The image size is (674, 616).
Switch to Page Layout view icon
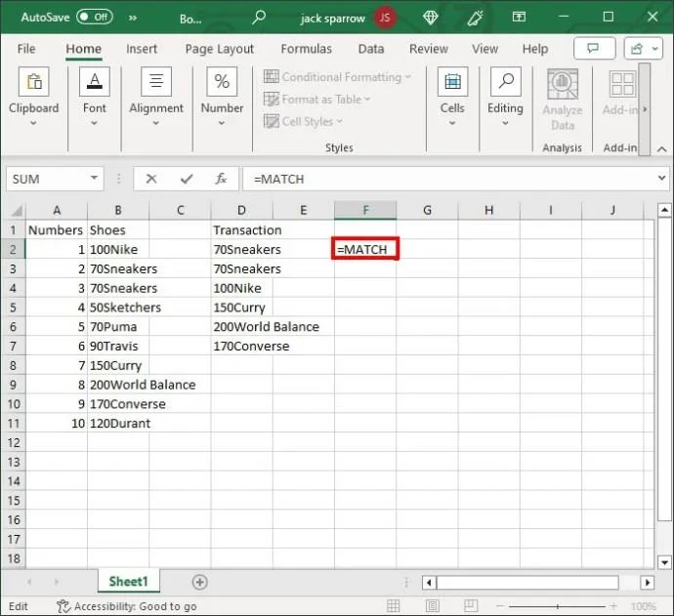coord(432,606)
